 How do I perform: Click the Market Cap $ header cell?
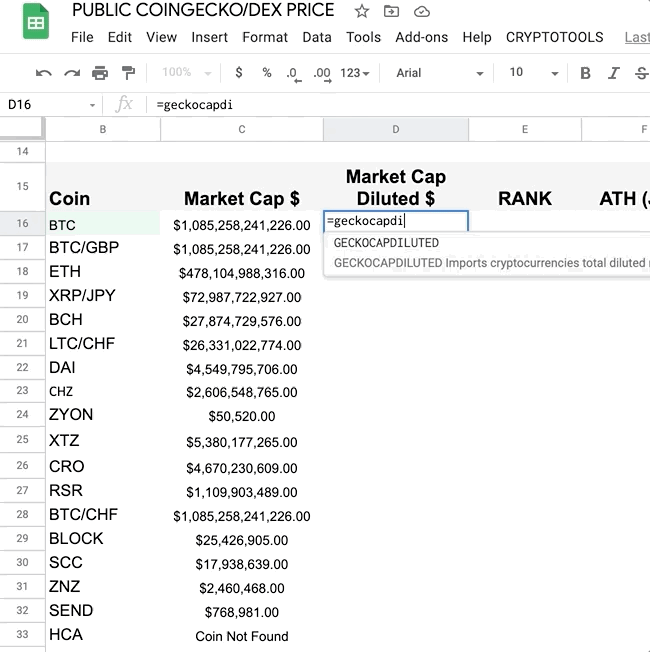tap(242, 187)
